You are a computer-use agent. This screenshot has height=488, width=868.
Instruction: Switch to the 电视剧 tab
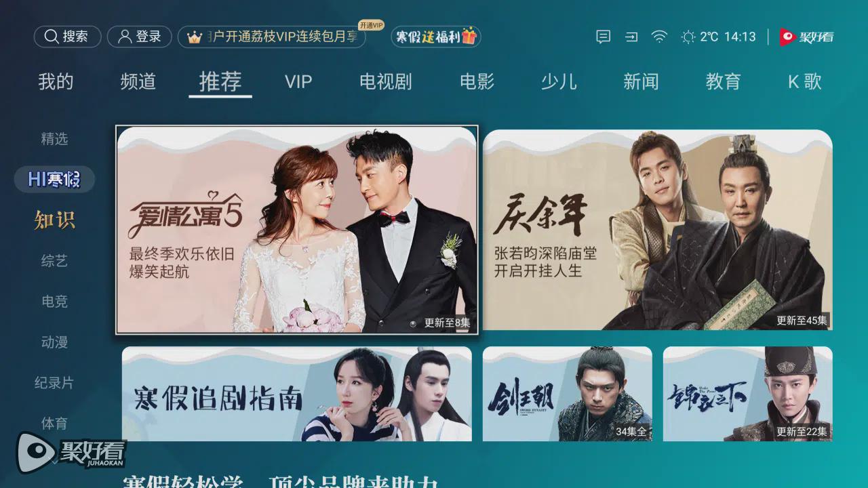(x=386, y=82)
